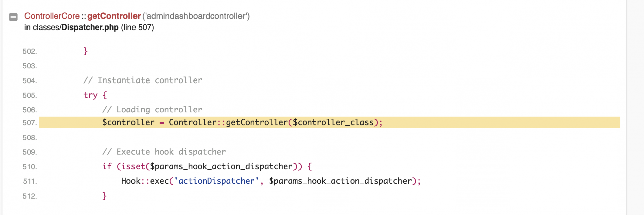This screenshot has height=215, width=644.
Task: Click line number 512
Action: [x=30, y=196]
